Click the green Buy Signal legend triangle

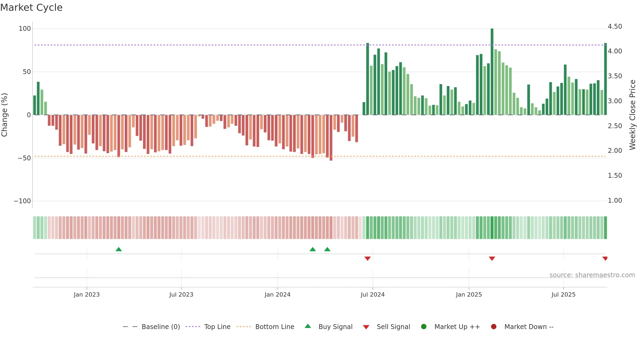tap(308, 326)
